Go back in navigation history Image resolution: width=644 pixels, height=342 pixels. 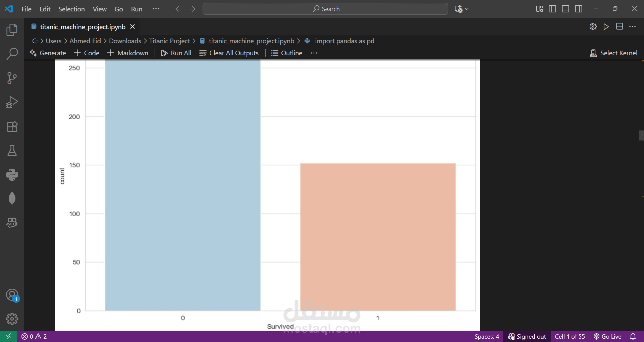179,9
